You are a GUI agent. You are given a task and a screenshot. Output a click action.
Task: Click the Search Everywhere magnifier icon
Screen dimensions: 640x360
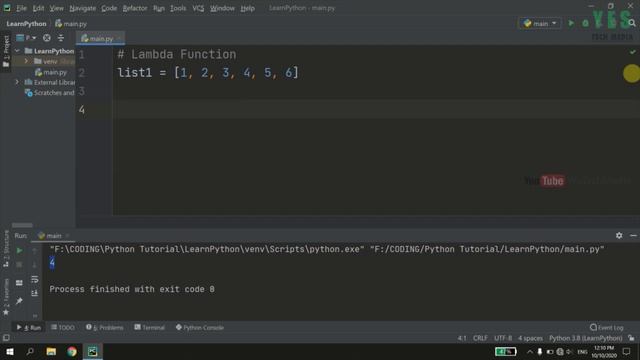click(632, 23)
